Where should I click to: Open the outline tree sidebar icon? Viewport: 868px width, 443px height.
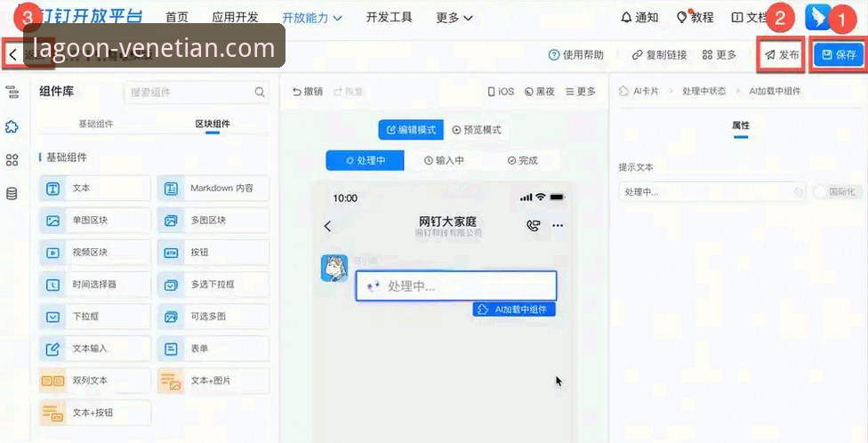point(12,93)
